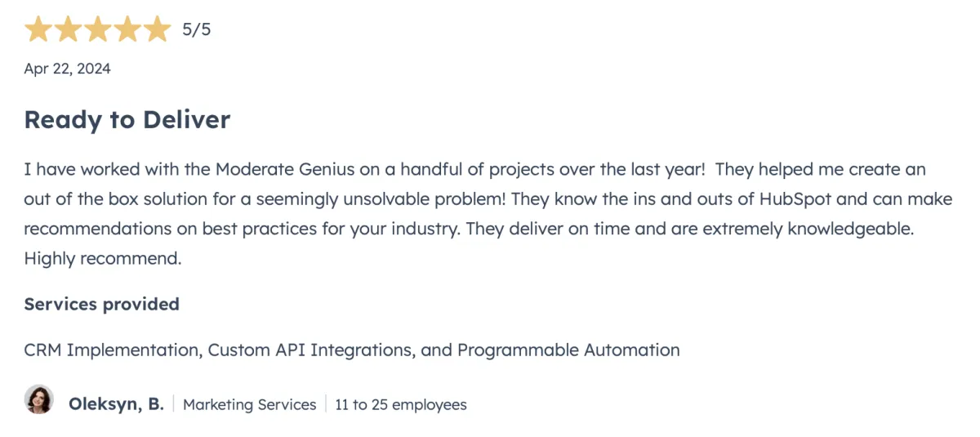Select the Programmable Automation service
This screenshot has height=437, width=980.
point(568,350)
